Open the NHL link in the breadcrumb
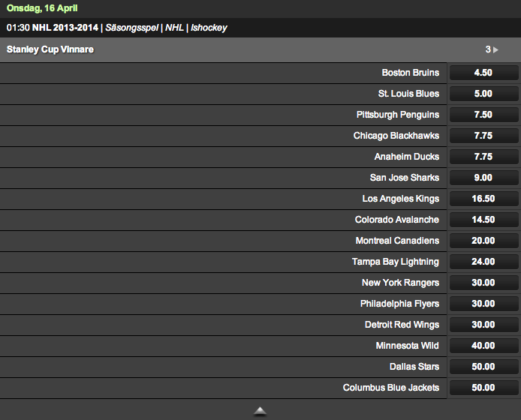Viewport: 521px width, 420px height. pyautogui.click(x=174, y=28)
